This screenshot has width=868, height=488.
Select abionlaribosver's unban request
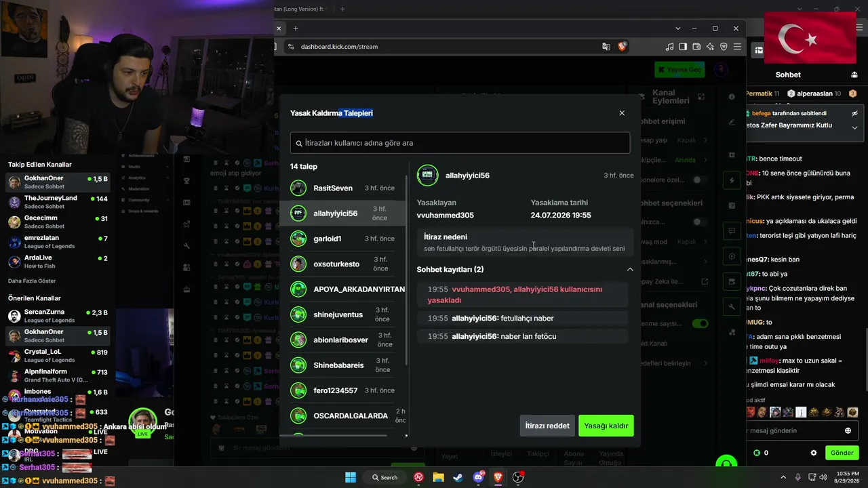(347, 340)
